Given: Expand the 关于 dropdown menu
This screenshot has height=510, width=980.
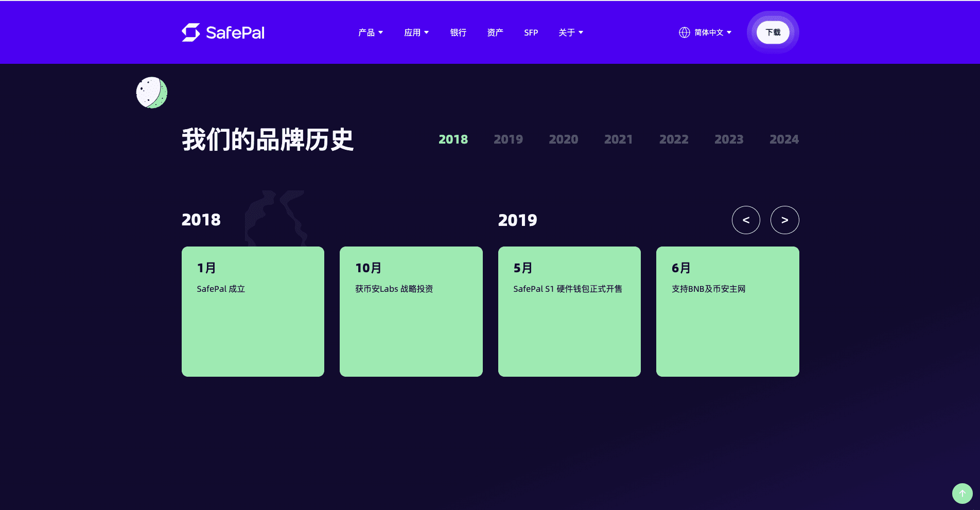Looking at the screenshot, I should pyautogui.click(x=571, y=32).
